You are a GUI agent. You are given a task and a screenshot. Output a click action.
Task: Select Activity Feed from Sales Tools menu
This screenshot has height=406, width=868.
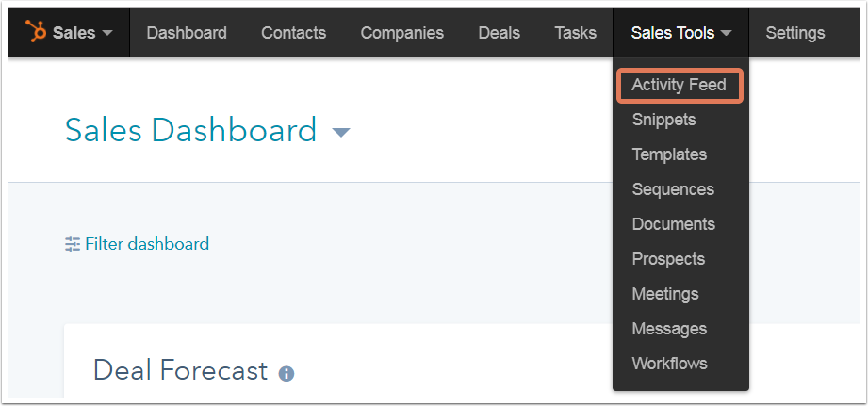pyautogui.click(x=679, y=85)
